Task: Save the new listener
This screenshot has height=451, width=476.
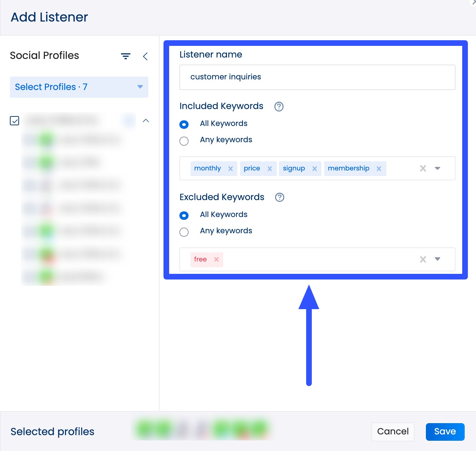Action: pyautogui.click(x=445, y=431)
